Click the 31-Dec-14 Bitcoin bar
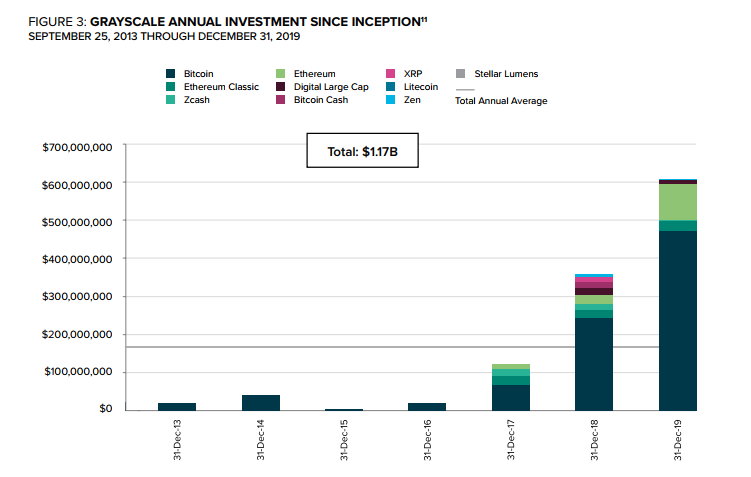The height and width of the screenshot is (477, 751). tap(261, 402)
